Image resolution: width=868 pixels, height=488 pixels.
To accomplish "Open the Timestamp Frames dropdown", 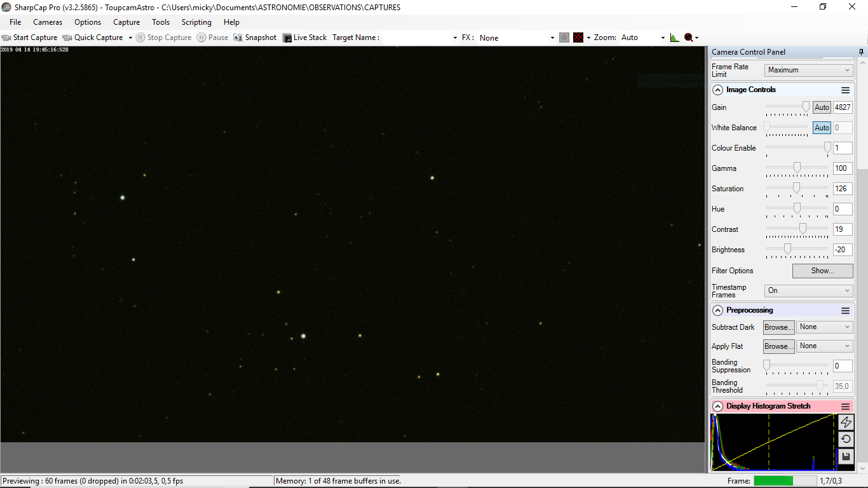I will pos(808,290).
